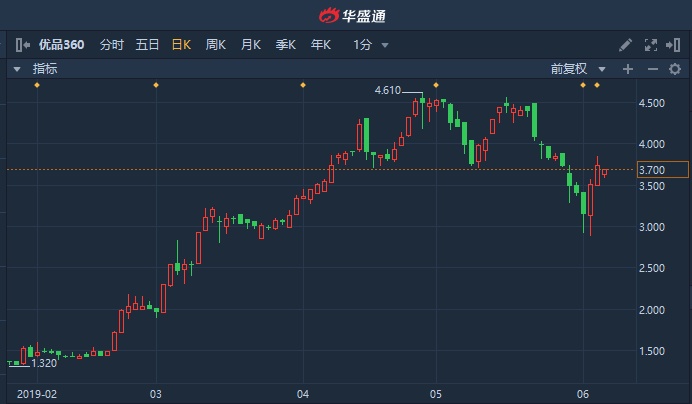692x404 pixels.
Task: Select the 月K period
Action: (251, 45)
